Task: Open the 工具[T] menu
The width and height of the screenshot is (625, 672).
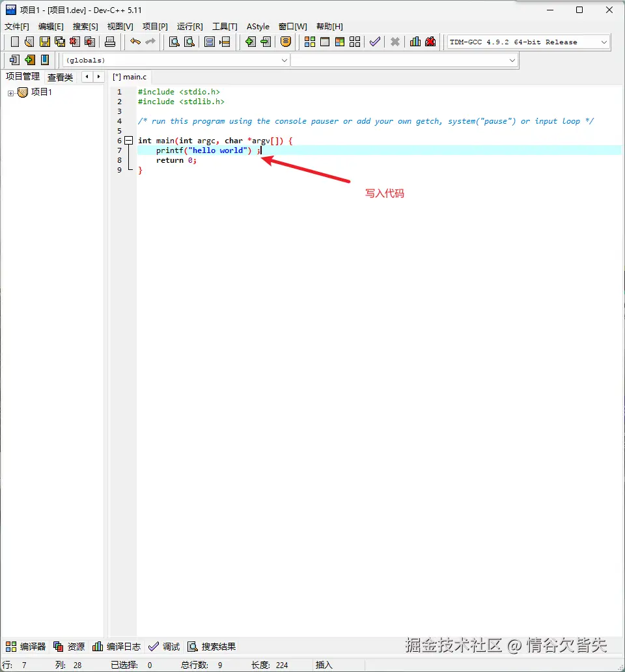Action: (225, 27)
